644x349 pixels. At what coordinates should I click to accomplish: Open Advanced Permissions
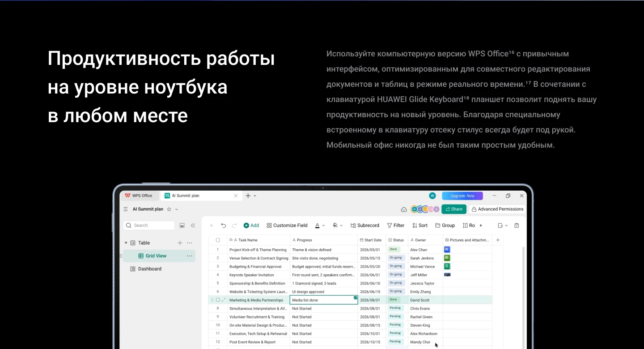tap(497, 209)
